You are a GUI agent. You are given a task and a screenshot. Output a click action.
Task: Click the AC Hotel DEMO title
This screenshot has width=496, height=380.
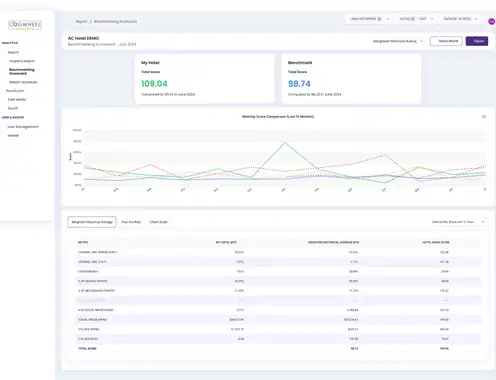click(84, 38)
